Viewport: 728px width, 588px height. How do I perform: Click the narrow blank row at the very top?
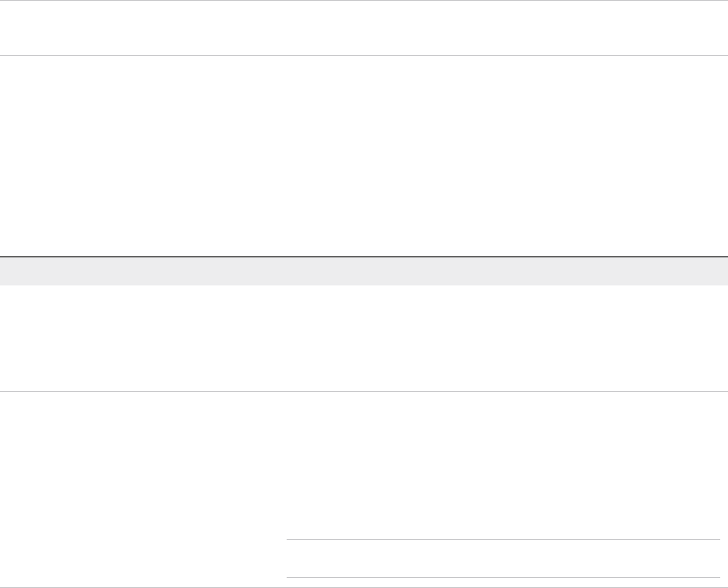coord(364,28)
